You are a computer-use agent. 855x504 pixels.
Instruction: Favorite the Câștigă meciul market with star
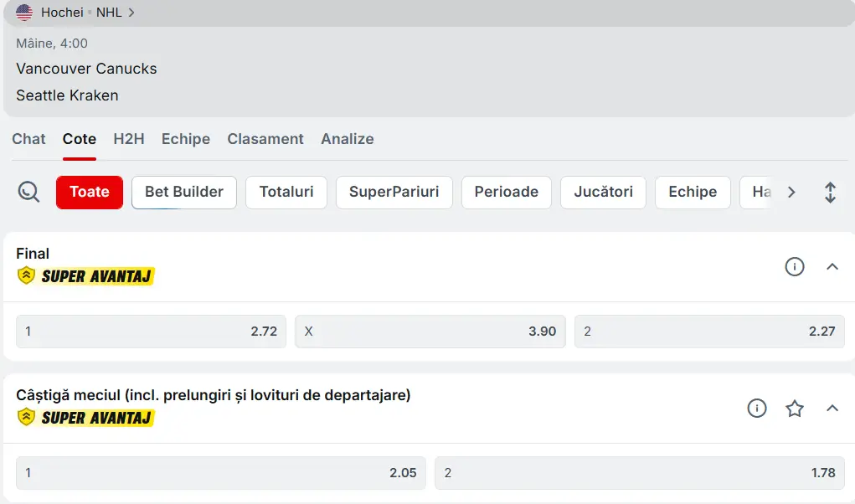tap(794, 409)
